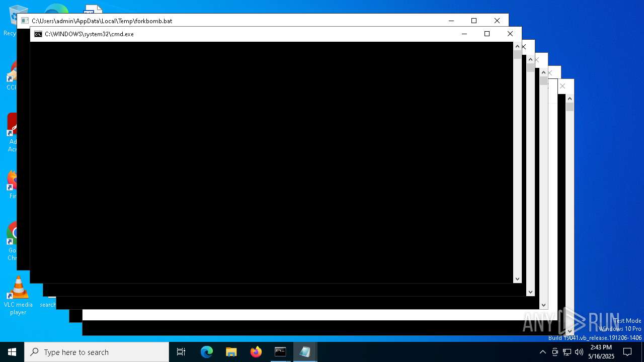The image size is (644, 362).
Task: Click the cmd.exe window title bar icon
Action: (38, 34)
